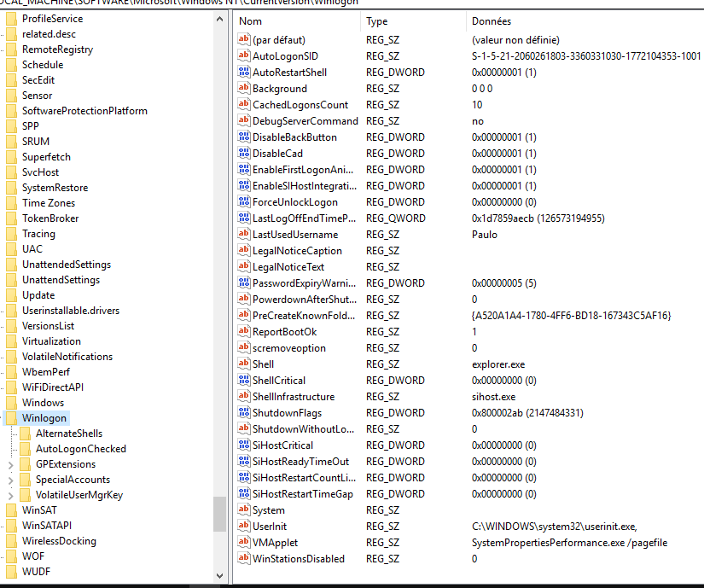
Task: Click the AlternateShells folder icon
Action: (26, 434)
